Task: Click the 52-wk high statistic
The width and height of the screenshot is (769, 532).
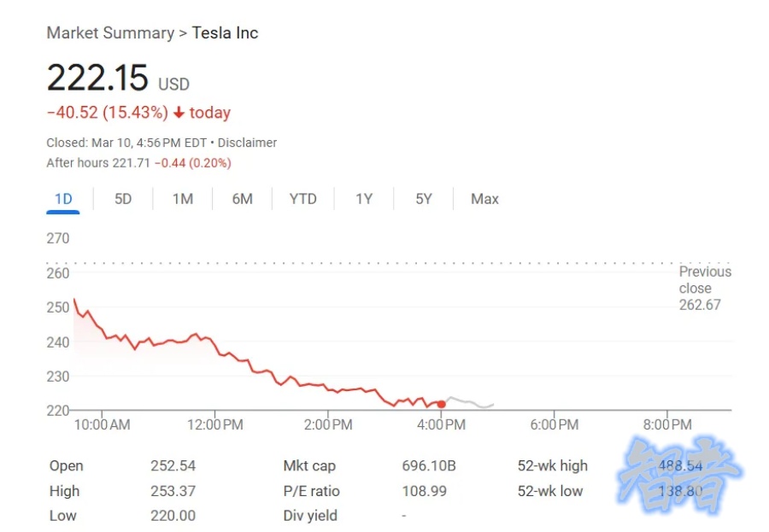Action: click(x=552, y=465)
